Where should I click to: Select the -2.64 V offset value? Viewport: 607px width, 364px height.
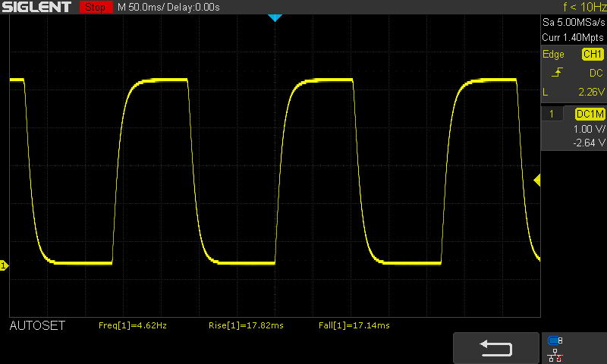pyautogui.click(x=589, y=143)
